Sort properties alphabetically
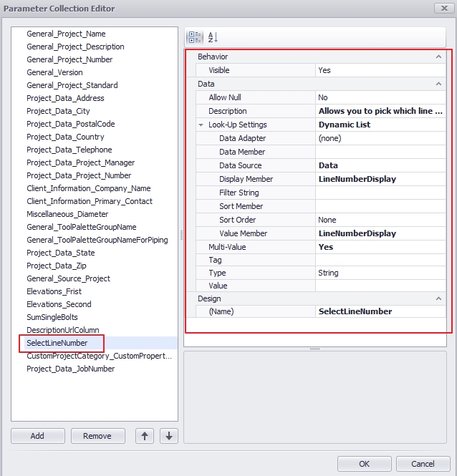 click(x=213, y=37)
